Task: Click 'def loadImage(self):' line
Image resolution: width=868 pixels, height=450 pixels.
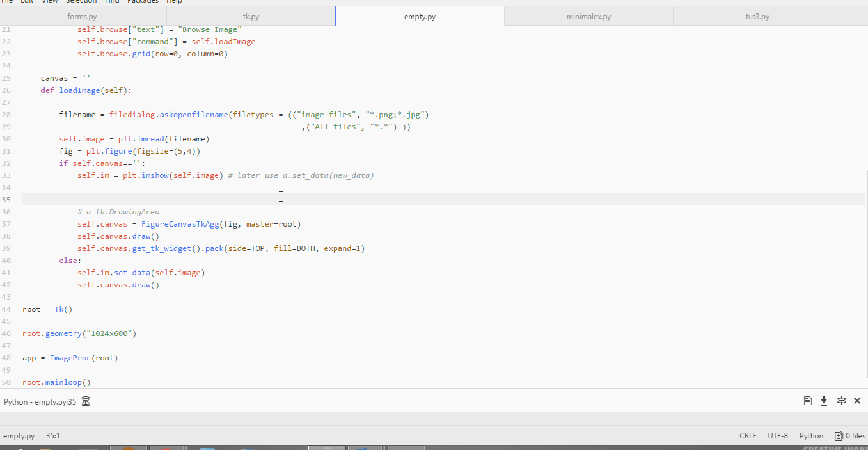Action: click(x=86, y=90)
